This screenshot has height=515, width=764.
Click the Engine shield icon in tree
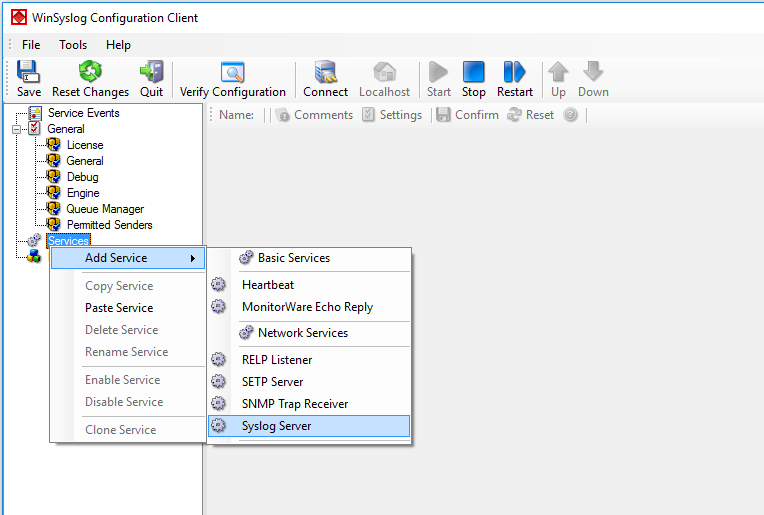tap(53, 192)
